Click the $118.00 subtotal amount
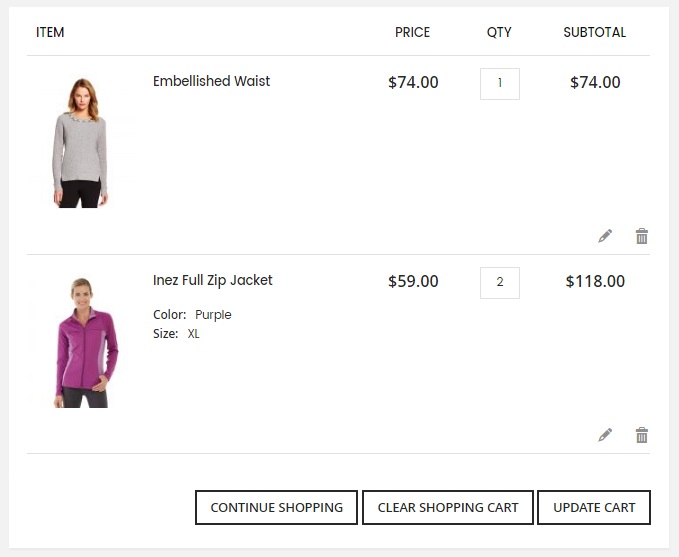Screen dimensions: 679x557 point(595,281)
